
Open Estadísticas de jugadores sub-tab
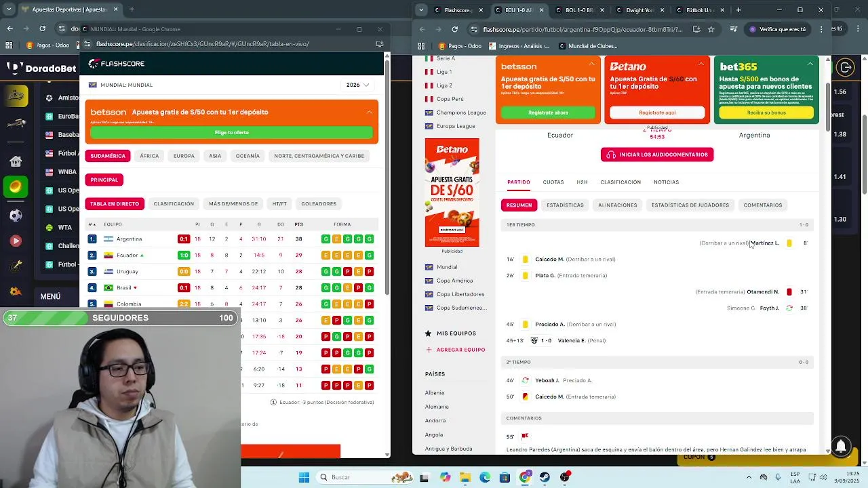(690, 205)
